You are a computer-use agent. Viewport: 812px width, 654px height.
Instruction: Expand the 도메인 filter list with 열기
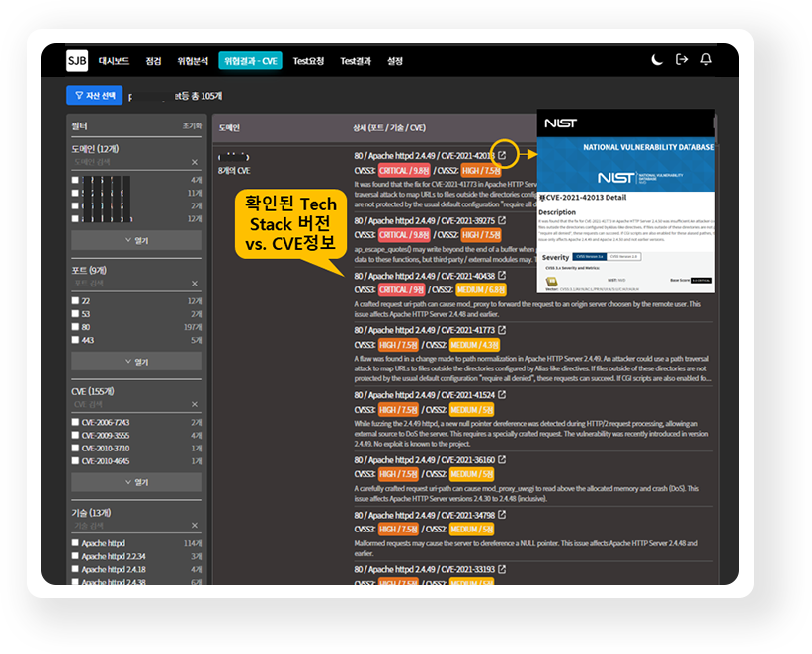(x=136, y=240)
